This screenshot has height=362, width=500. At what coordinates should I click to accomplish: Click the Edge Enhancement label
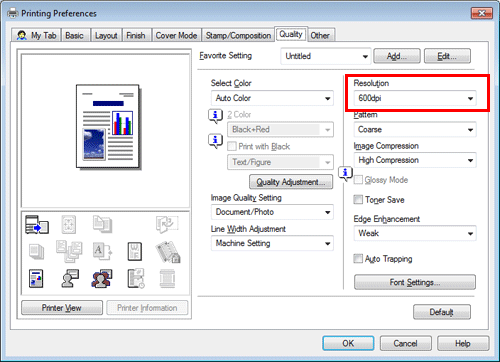[387, 219]
